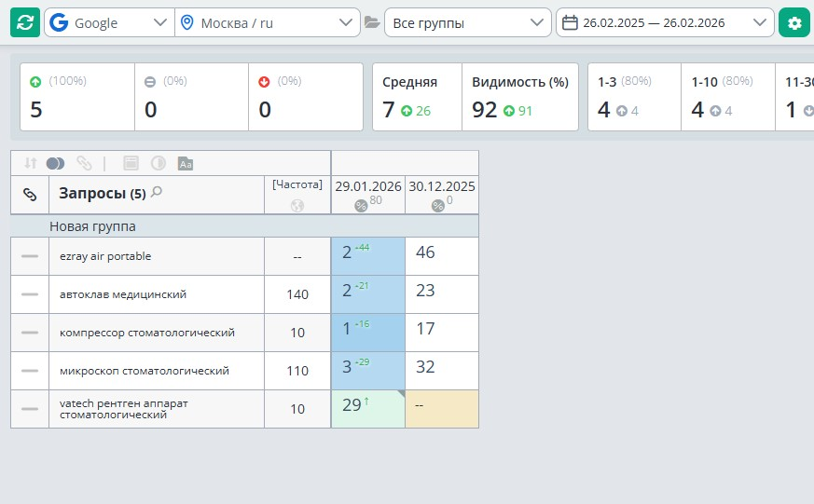Click position 2 cell for ezray air portable
This screenshot has width=814, height=504.
coord(368,256)
